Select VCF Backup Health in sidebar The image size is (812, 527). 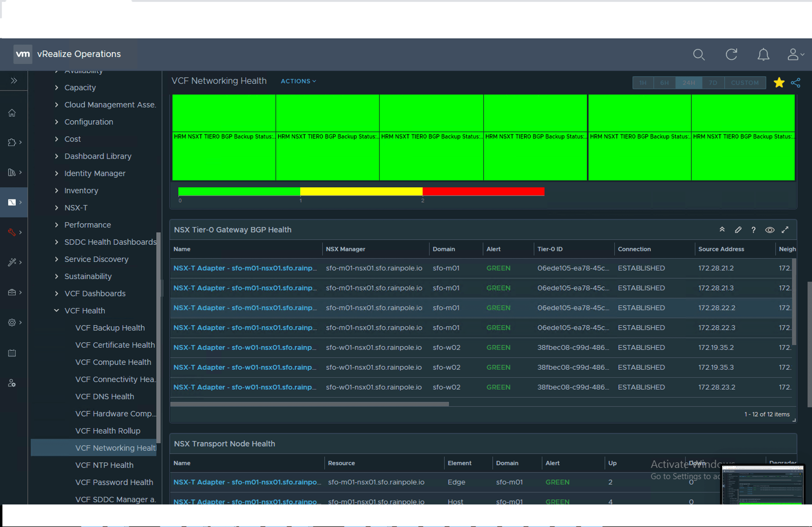tap(110, 328)
